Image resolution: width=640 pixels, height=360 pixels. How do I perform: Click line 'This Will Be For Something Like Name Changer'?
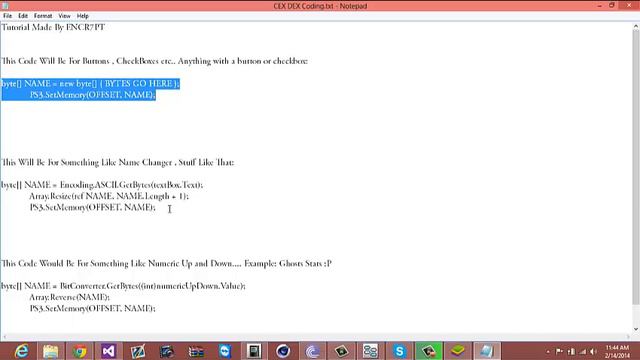pyautogui.click(x=118, y=162)
